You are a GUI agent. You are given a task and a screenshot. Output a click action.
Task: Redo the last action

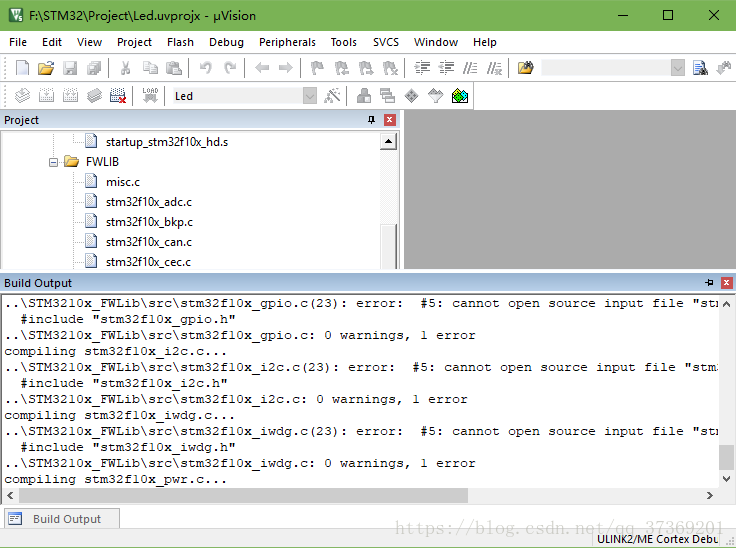[x=230, y=68]
